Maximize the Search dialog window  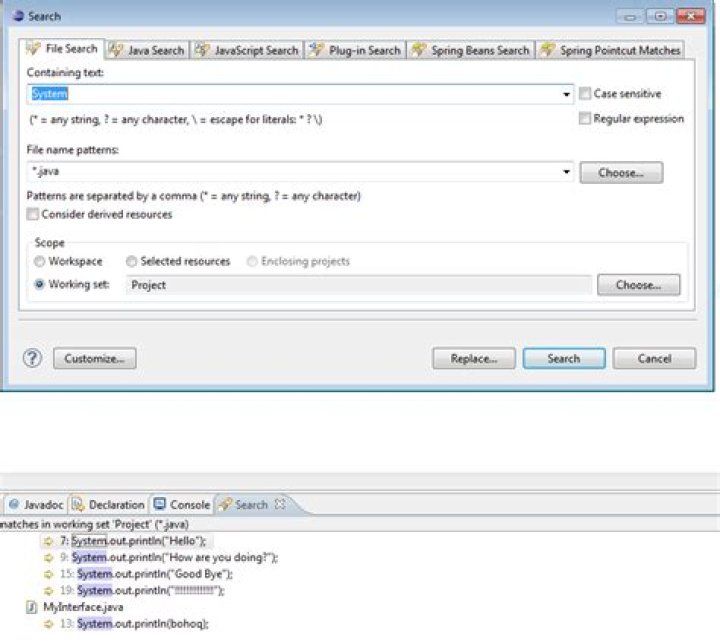tap(660, 17)
